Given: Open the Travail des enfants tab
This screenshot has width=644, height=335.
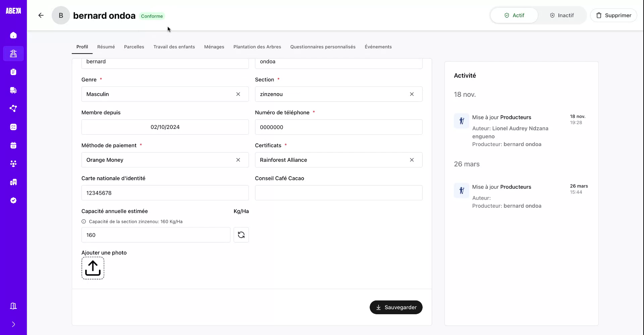Looking at the screenshot, I should 174,47.
